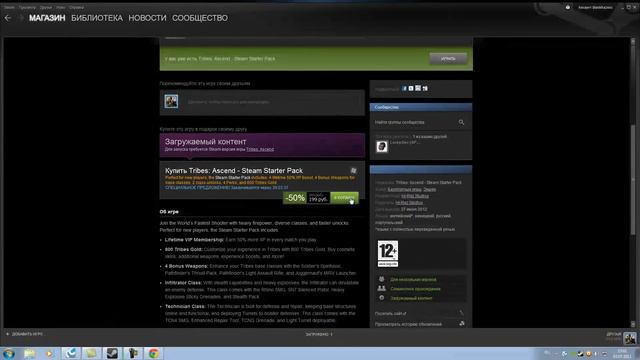Screen dimensions: 640x360
Task: Open the Hi-Rez Studios developer link
Action: [415, 196]
